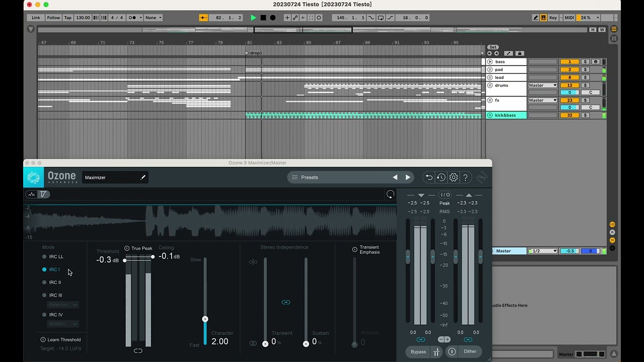Go to previous locator arrow

490,53
